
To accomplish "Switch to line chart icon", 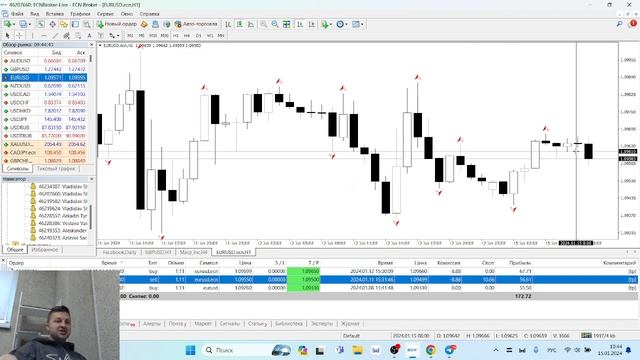I will pos(251,24).
